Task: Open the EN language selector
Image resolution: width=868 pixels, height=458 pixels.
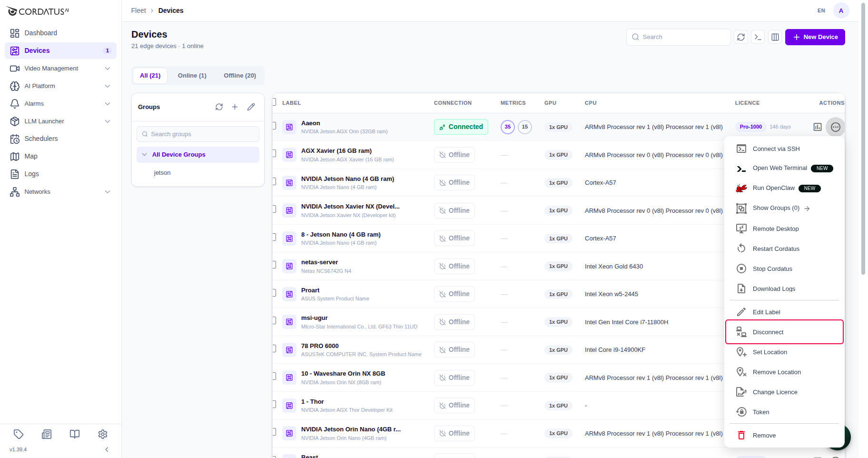Action: 821,10
